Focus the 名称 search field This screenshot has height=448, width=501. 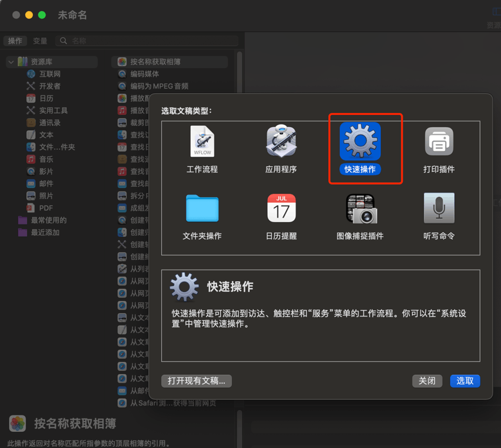pyautogui.click(x=147, y=41)
